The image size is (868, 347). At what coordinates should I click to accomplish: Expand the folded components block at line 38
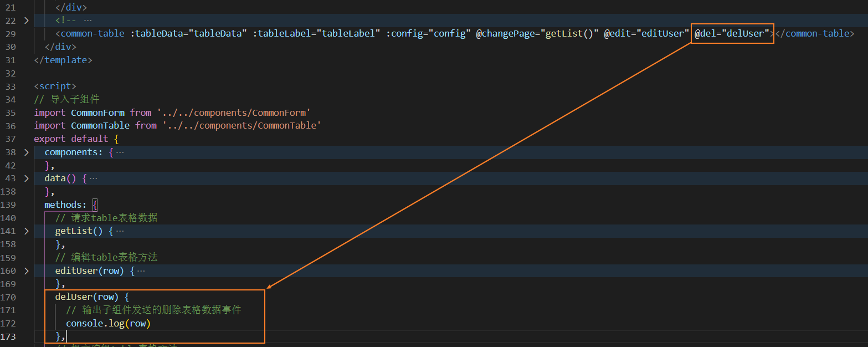click(27, 152)
